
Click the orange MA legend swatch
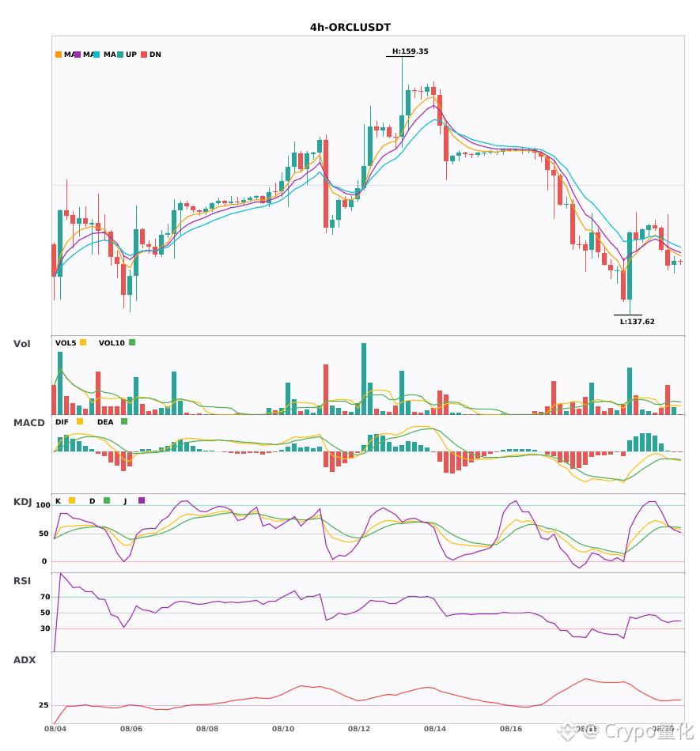59,55
